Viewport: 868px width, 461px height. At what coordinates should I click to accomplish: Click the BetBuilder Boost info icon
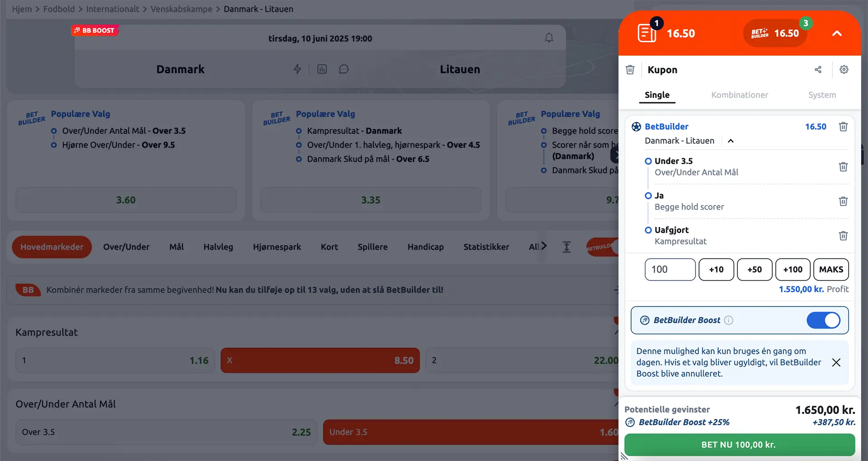click(x=728, y=320)
